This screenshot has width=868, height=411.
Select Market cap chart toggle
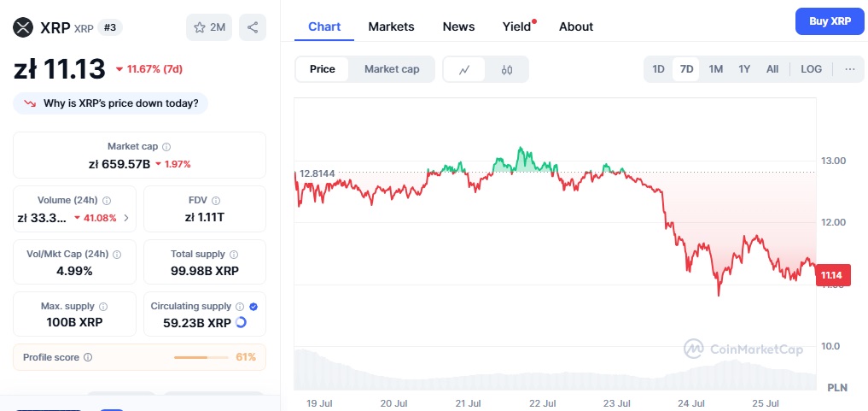point(392,69)
